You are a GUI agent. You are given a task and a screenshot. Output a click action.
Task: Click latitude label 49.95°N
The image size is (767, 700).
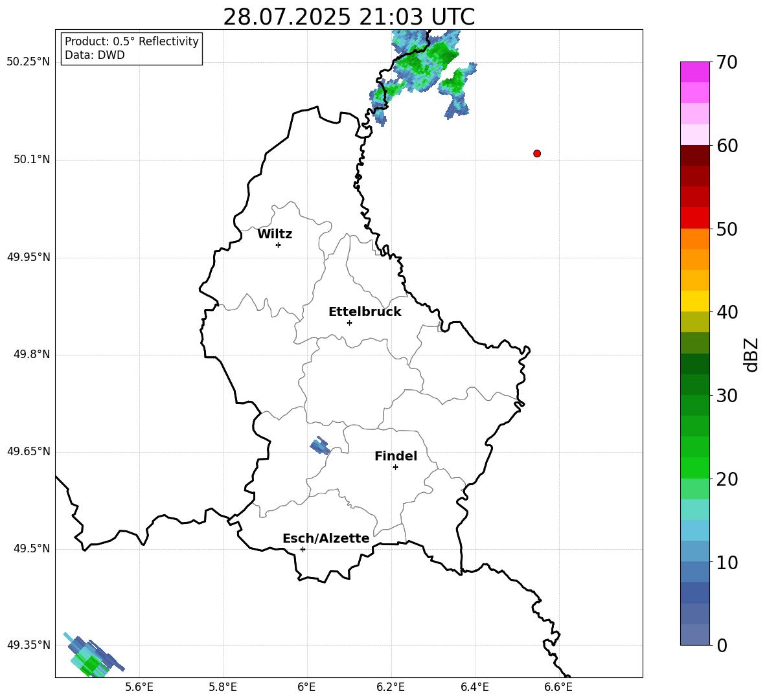pos(29,257)
